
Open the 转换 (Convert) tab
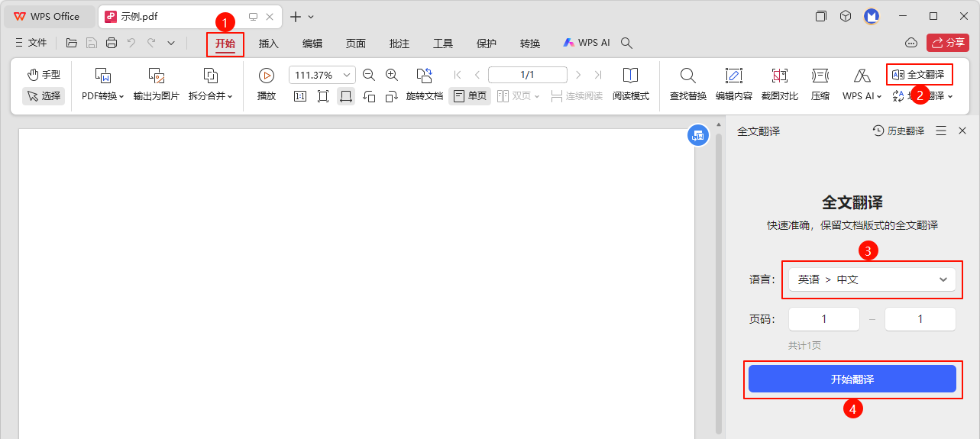coord(530,44)
